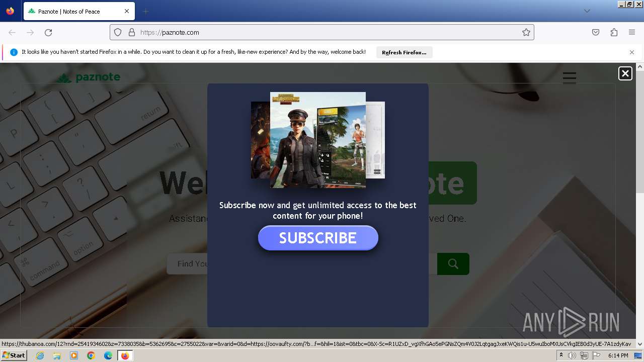Open a new tab with plus button

pyautogui.click(x=146, y=11)
